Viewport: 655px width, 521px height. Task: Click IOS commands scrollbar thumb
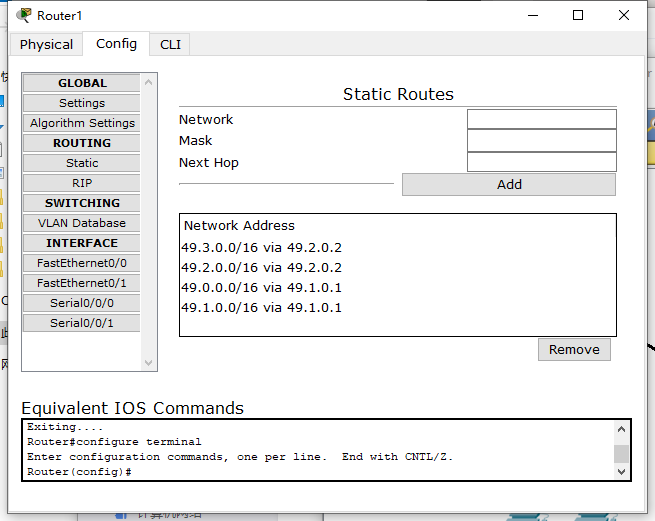pos(621,454)
